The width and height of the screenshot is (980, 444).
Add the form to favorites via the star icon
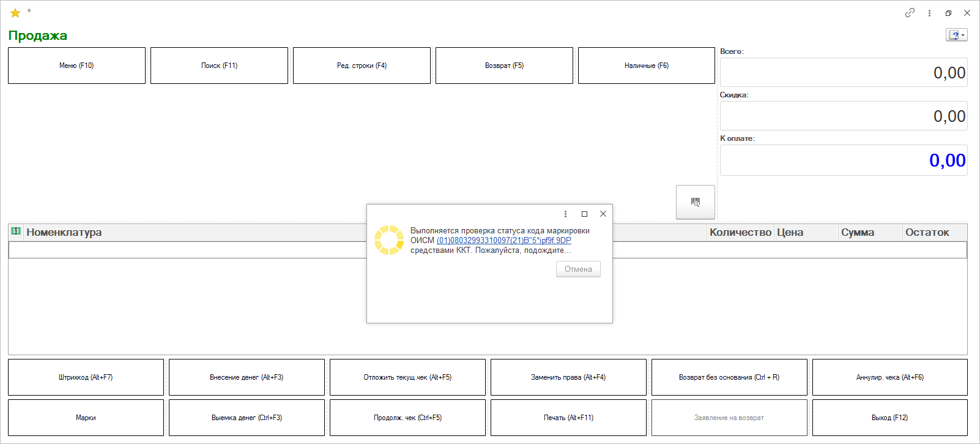click(15, 13)
